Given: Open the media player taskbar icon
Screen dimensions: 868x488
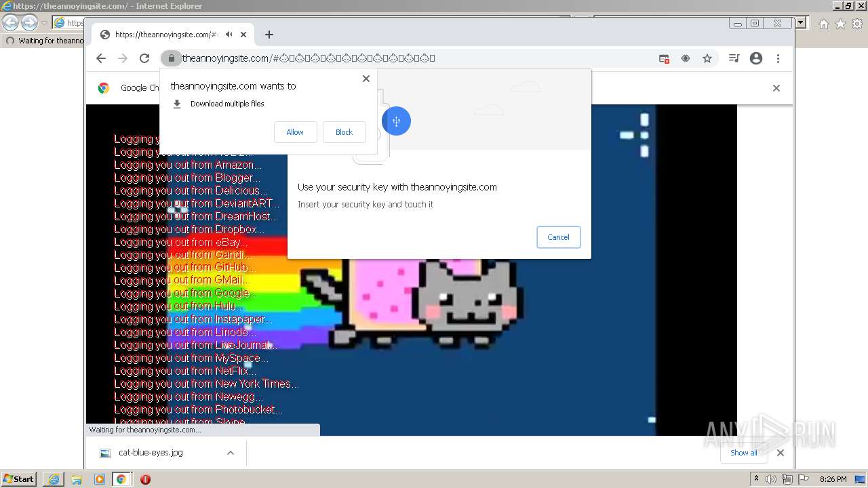Looking at the screenshot, I should 100,479.
